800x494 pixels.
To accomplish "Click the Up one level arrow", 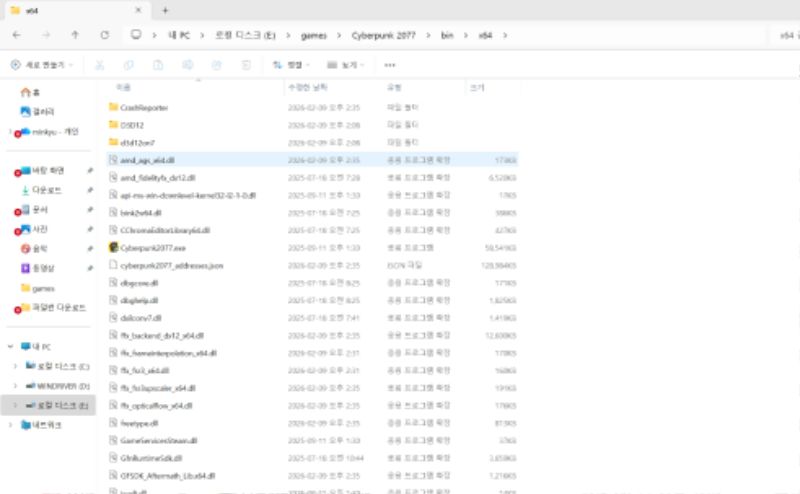I will 75,35.
